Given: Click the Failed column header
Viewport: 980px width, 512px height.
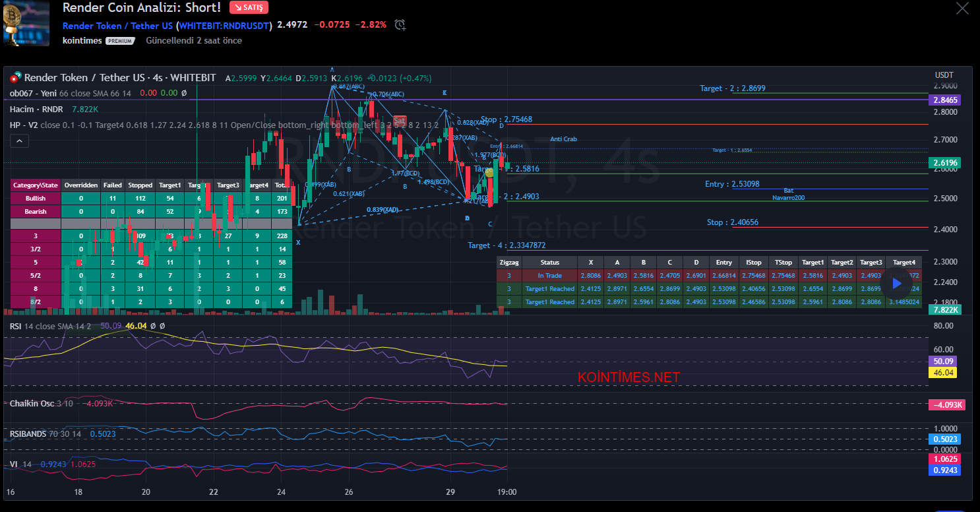Looking at the screenshot, I should click(x=112, y=185).
